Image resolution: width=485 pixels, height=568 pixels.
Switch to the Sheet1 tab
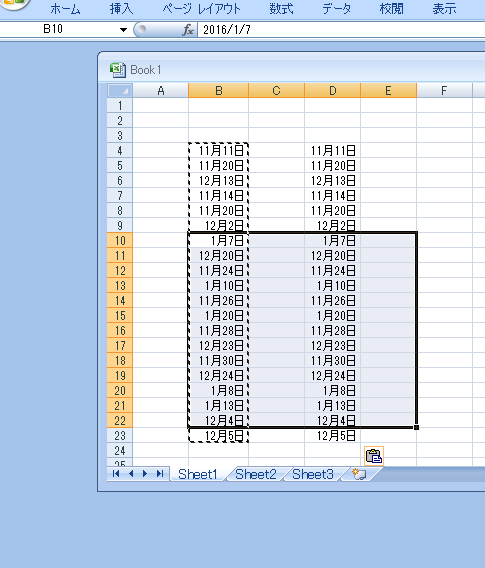(x=198, y=474)
